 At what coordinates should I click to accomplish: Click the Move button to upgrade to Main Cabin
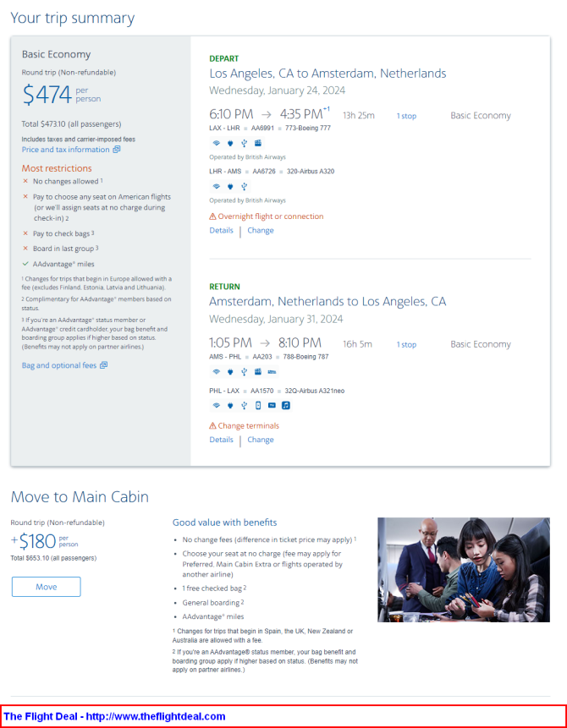click(x=46, y=587)
